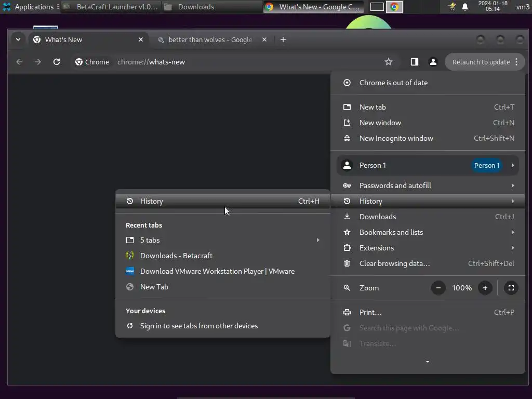Switch to Downloads folder taskbar window
532x399 pixels.
[x=212, y=7]
